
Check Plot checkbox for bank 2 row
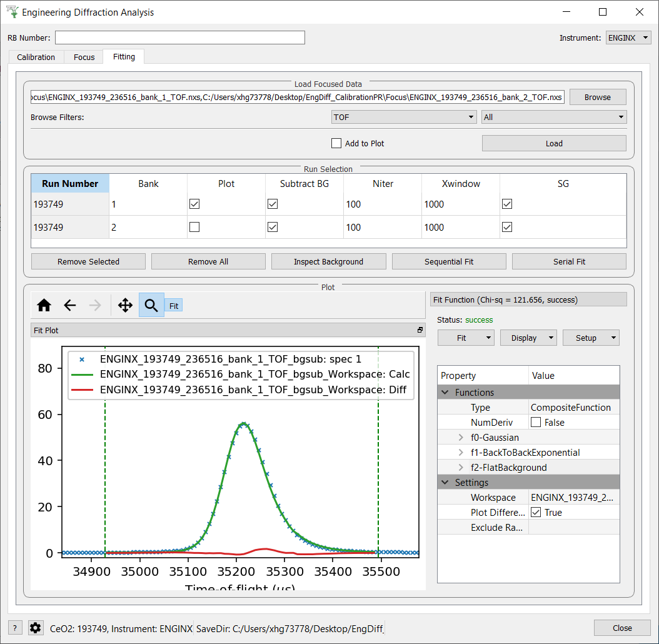194,228
